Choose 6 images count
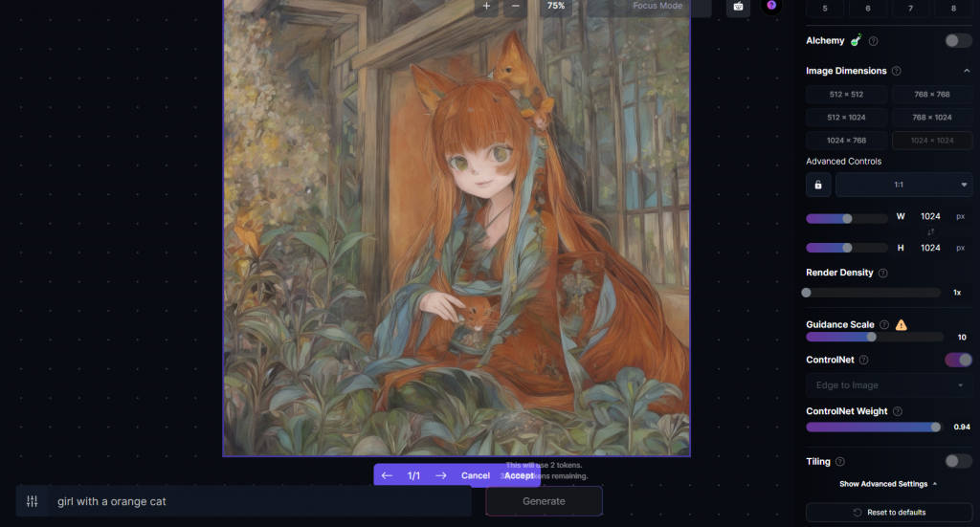This screenshot has width=980, height=527. pyautogui.click(x=867, y=8)
